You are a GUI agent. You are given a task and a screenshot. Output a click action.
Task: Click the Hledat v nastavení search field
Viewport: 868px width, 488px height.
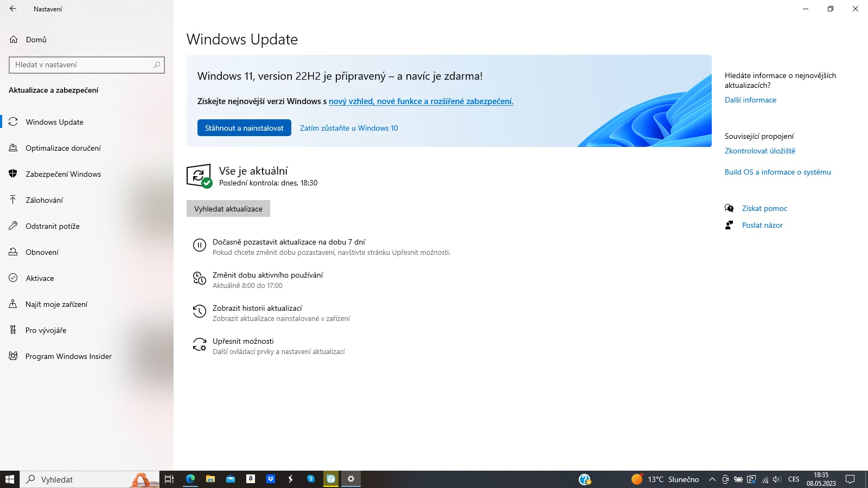pos(87,65)
